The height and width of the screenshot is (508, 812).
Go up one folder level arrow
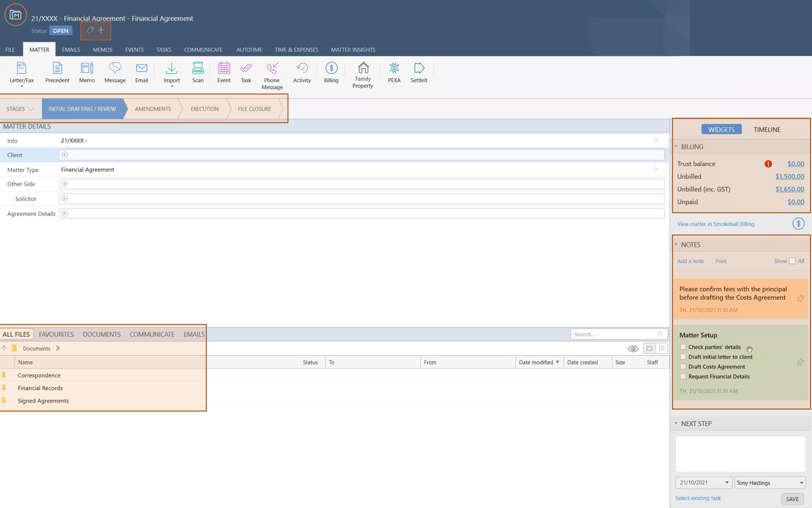tap(4, 348)
